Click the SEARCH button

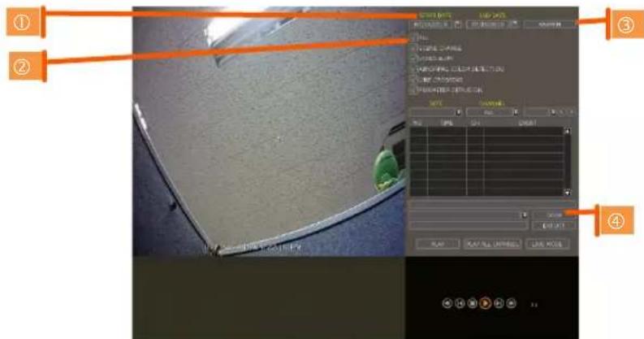tap(550, 24)
